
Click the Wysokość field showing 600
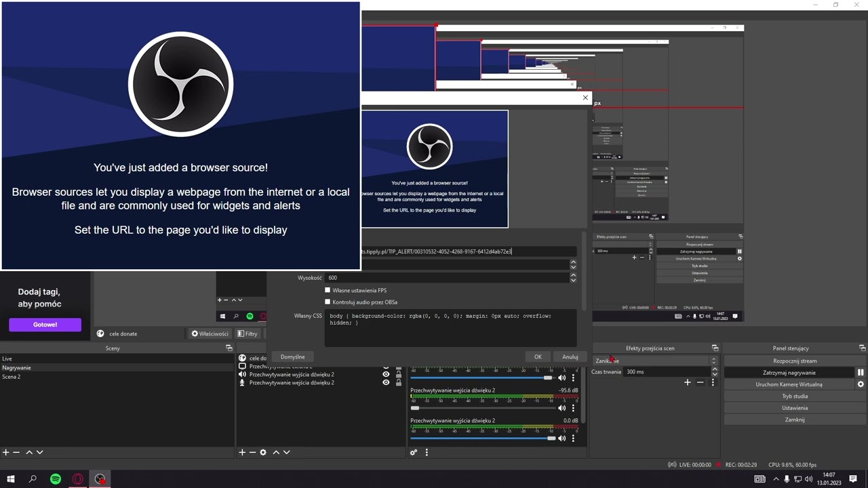[x=447, y=277]
